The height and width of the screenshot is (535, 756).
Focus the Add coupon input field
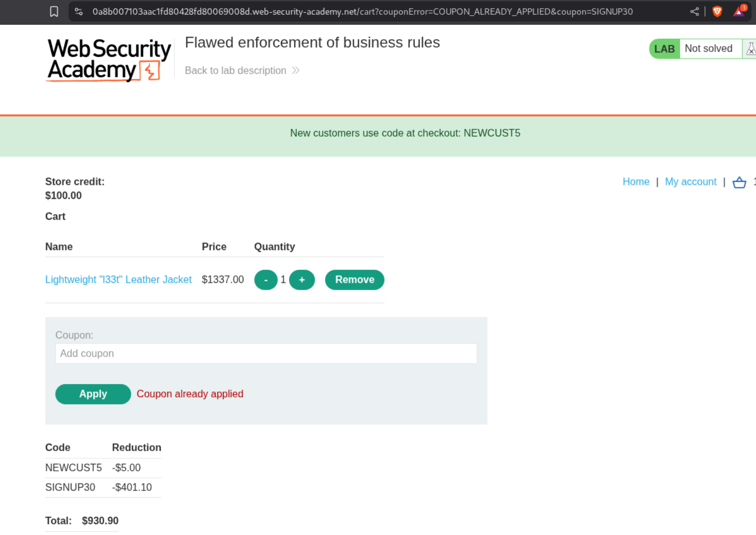click(266, 354)
